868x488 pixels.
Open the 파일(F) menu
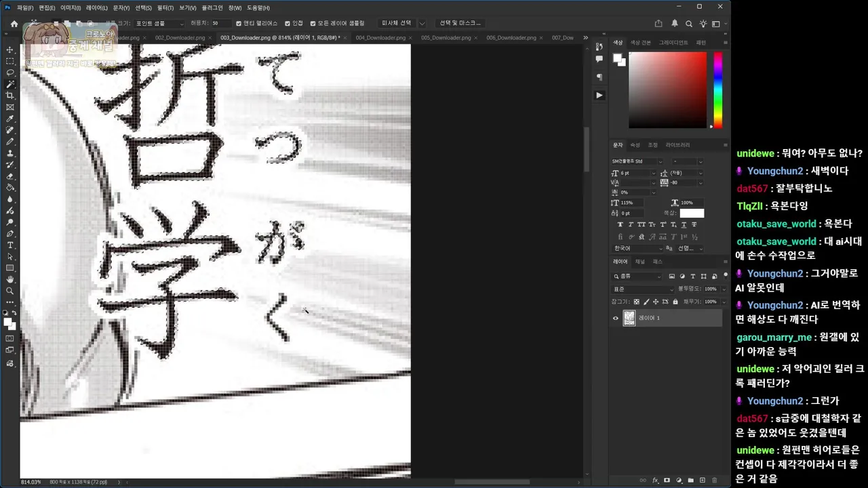point(24,7)
